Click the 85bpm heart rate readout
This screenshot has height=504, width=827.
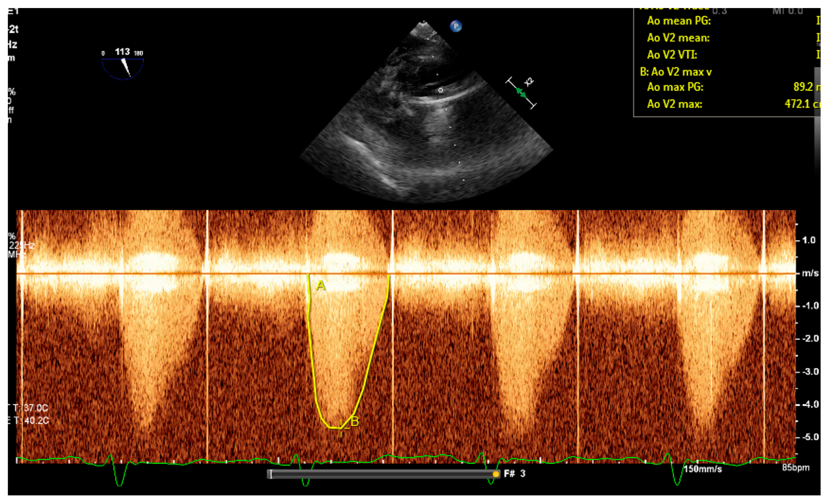[x=796, y=467]
